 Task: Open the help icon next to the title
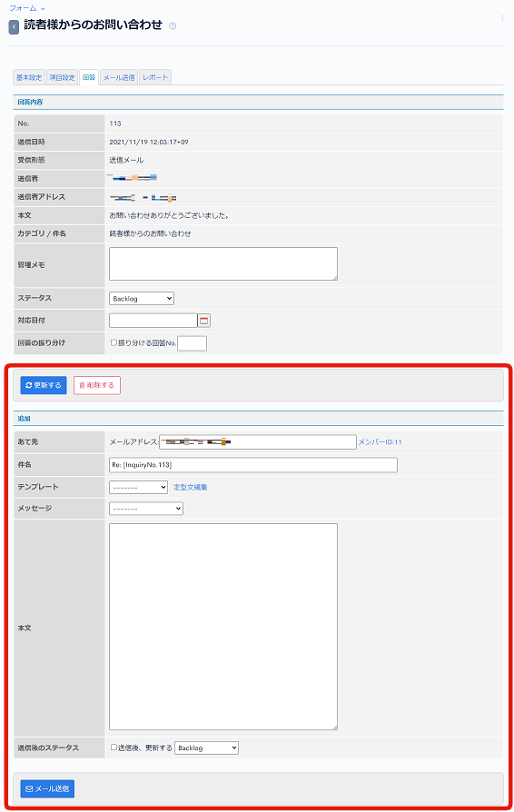pyautogui.click(x=173, y=26)
